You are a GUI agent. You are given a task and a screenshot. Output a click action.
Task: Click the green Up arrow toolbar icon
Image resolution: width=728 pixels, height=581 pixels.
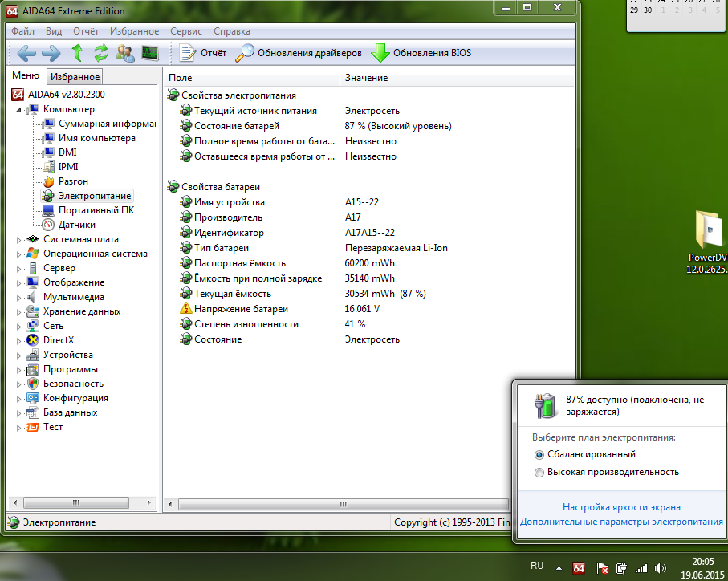pyautogui.click(x=77, y=54)
